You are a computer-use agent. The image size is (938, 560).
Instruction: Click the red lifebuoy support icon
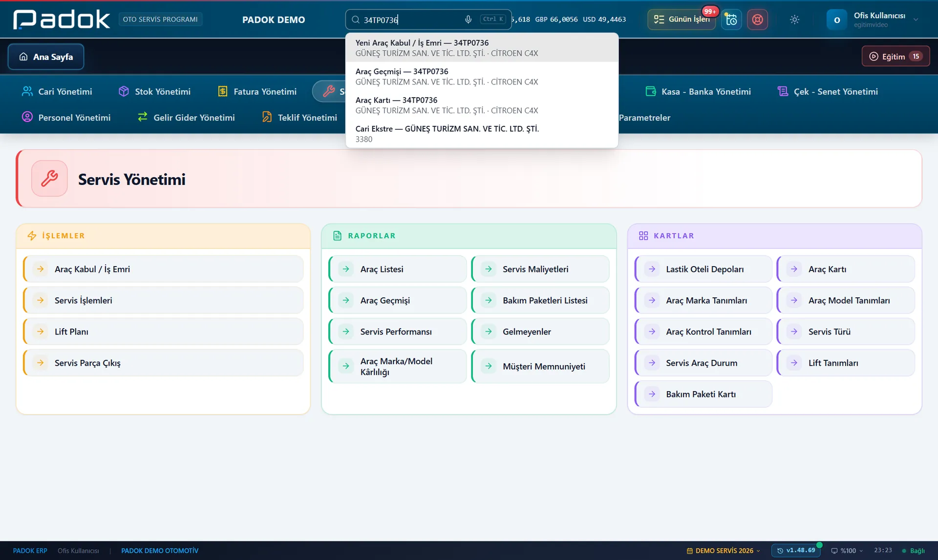point(757,20)
